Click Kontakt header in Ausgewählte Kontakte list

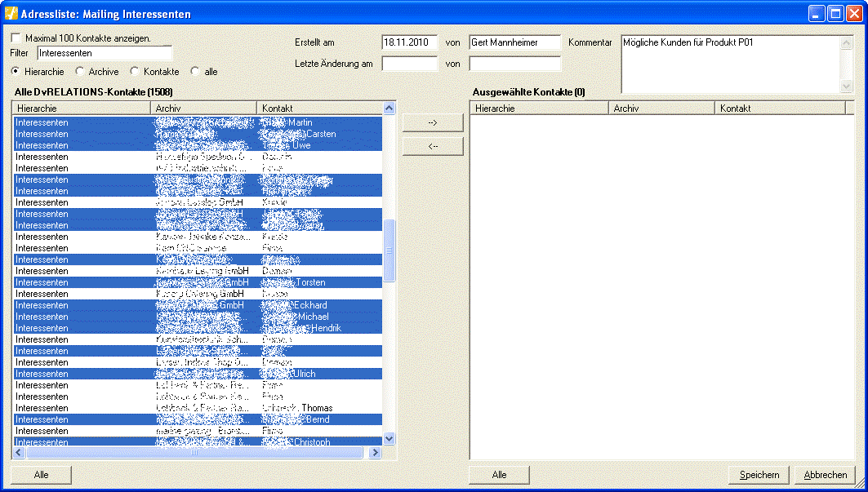781,109
